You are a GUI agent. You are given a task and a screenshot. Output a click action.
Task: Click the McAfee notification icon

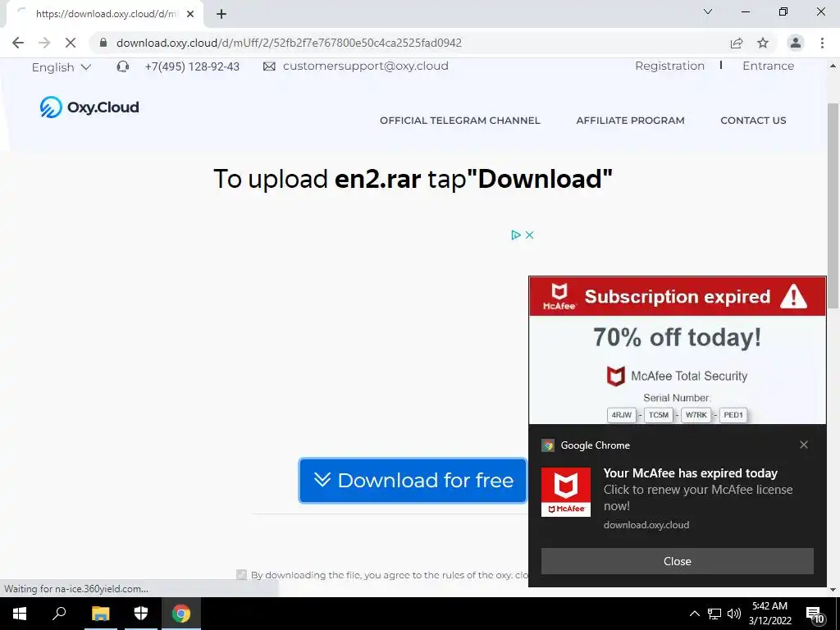(x=566, y=492)
